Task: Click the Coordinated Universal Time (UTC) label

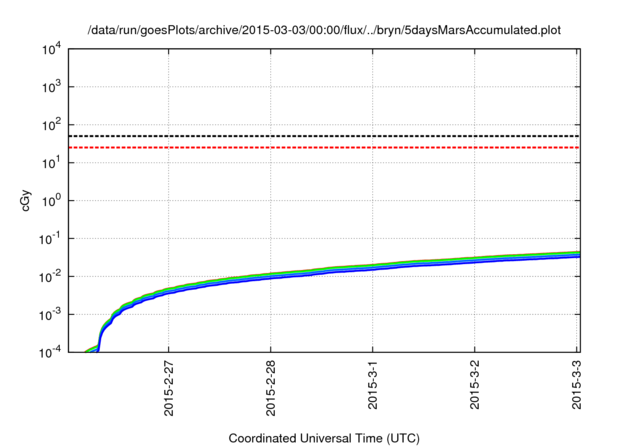Action: click(x=324, y=438)
